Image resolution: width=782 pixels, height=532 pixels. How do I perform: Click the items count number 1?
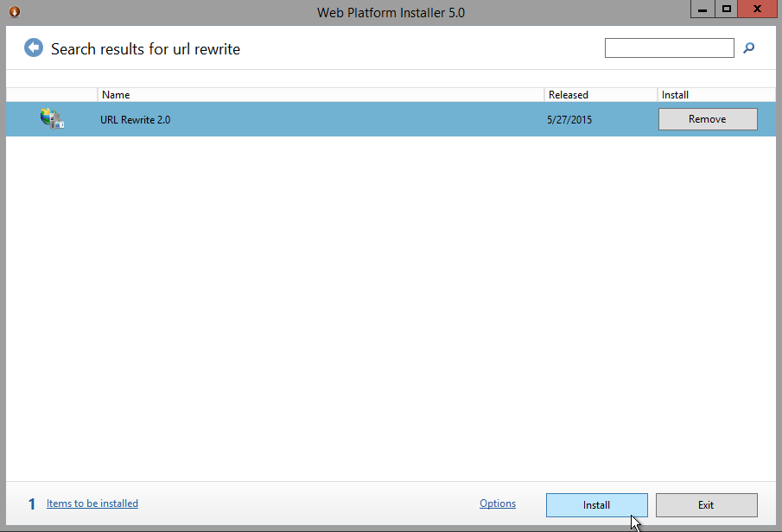pyautogui.click(x=32, y=504)
